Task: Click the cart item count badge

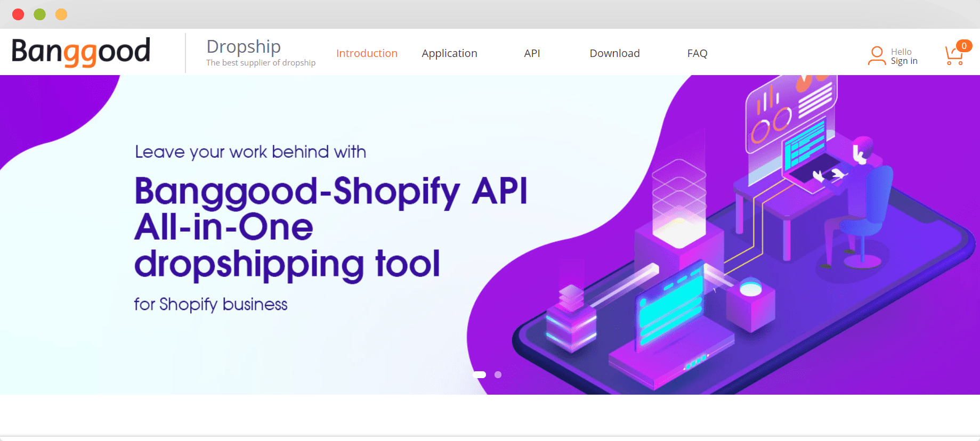Action: click(964, 46)
